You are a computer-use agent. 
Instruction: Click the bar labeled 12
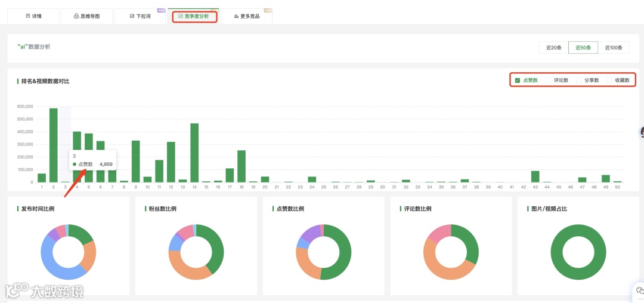point(171,162)
